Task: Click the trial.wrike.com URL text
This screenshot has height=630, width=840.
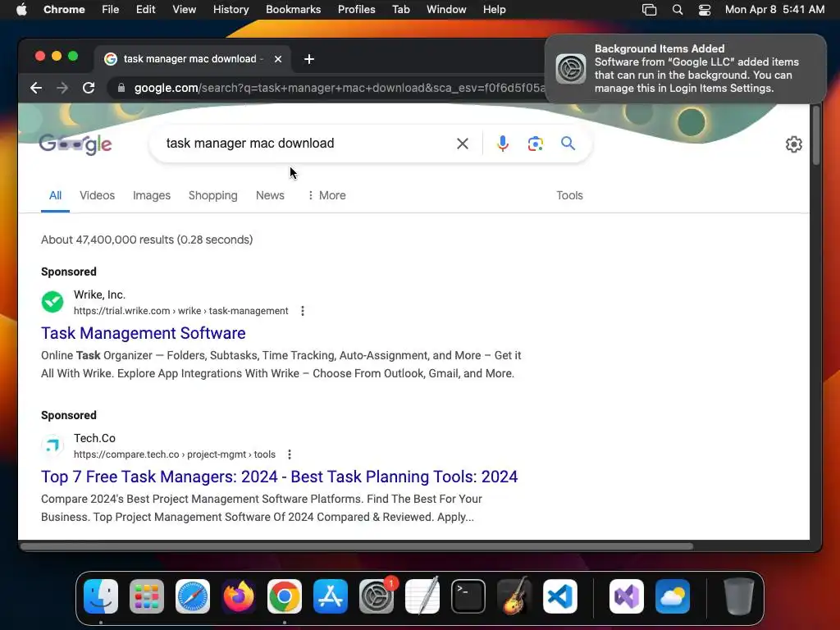Action: [180, 311]
